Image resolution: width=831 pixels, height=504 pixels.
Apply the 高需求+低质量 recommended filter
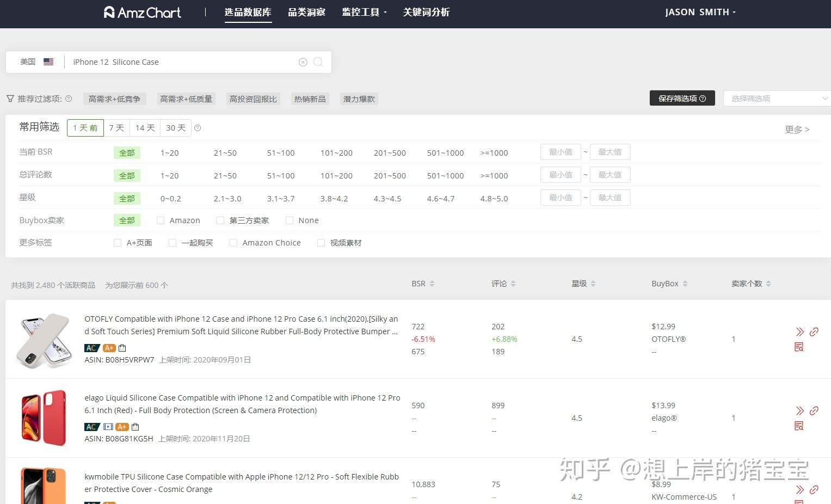point(186,99)
